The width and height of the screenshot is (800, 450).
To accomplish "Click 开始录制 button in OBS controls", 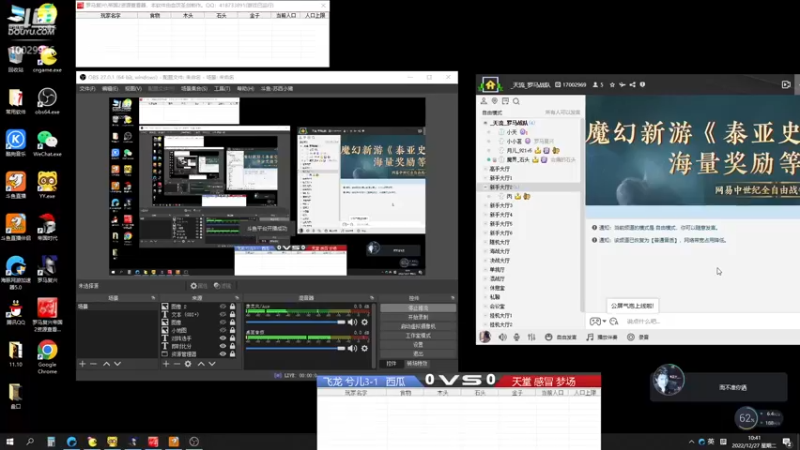I will (418, 317).
